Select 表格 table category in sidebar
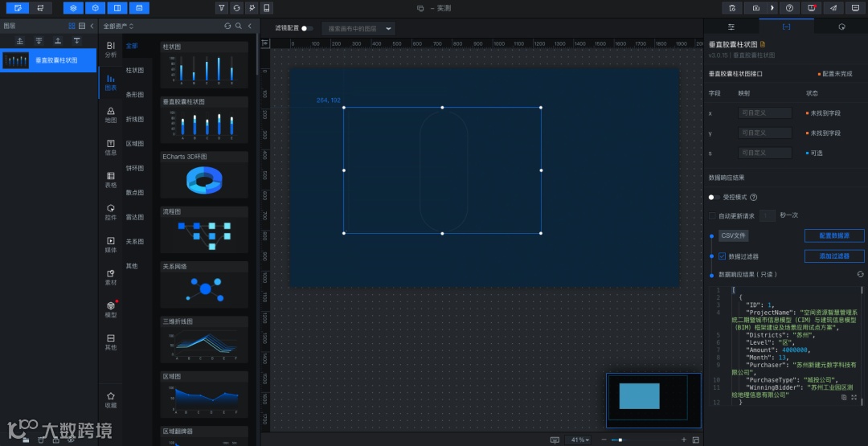Viewport: 868px width, 446px height. [x=111, y=180]
